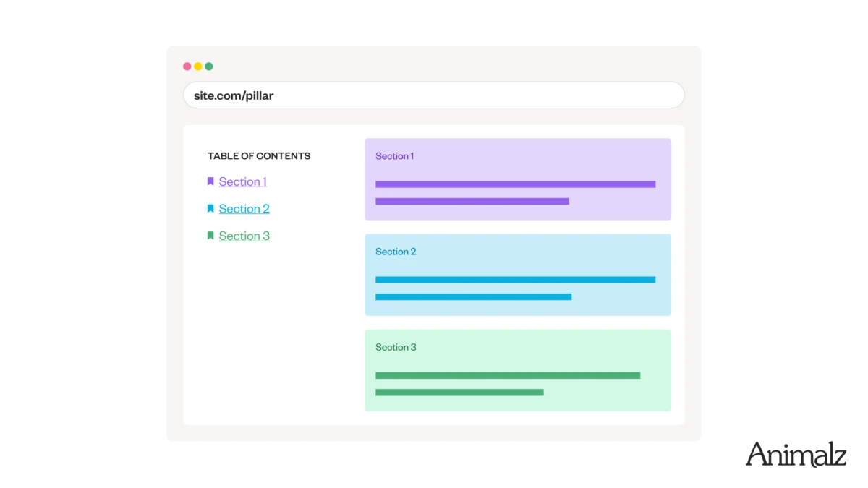Open the Section 1 link in table of contents
The height and width of the screenshot is (488, 868).
243,181
